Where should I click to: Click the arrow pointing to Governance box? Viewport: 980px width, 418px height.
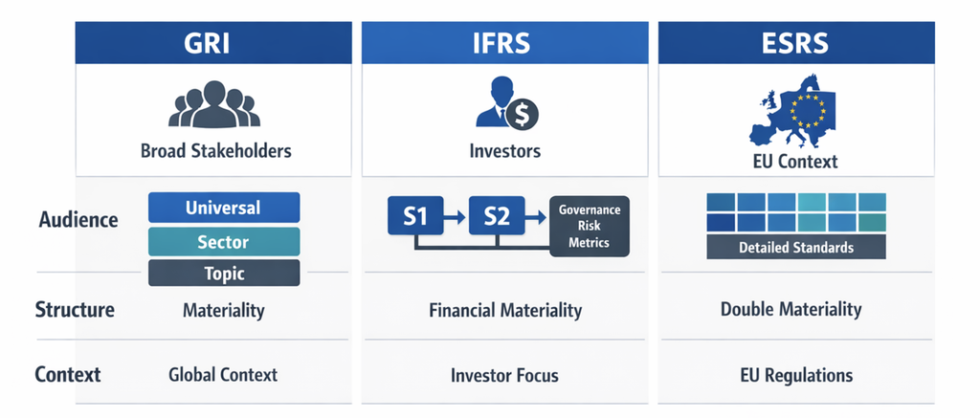click(537, 217)
